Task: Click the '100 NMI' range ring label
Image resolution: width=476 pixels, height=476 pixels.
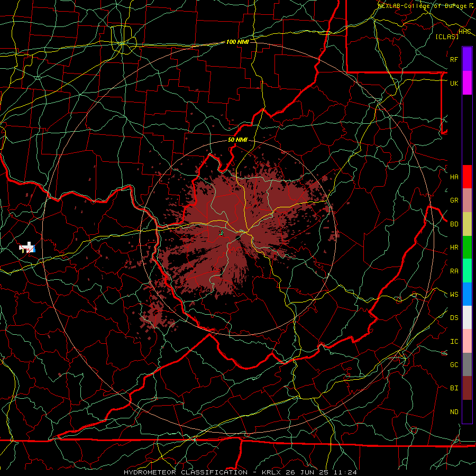Action: tap(237, 42)
